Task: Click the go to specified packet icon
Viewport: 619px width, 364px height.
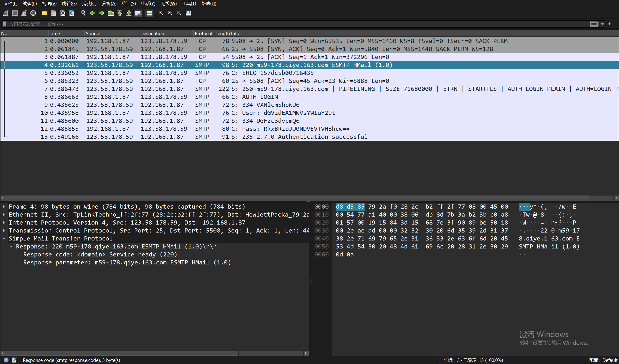Action: [x=111, y=13]
